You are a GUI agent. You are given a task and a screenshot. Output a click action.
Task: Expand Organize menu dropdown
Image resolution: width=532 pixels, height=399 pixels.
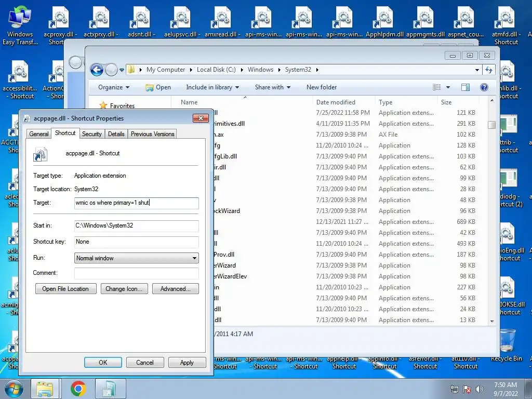click(x=114, y=87)
